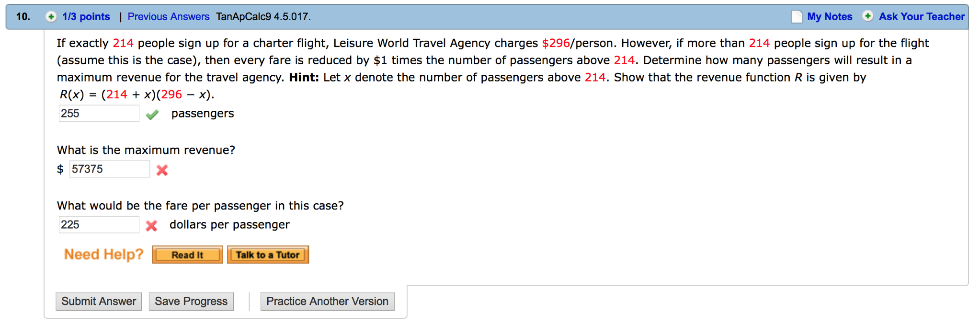Viewport: 980px width, 326px height.
Task: Select the passengers answer field showing 255
Action: click(x=98, y=114)
